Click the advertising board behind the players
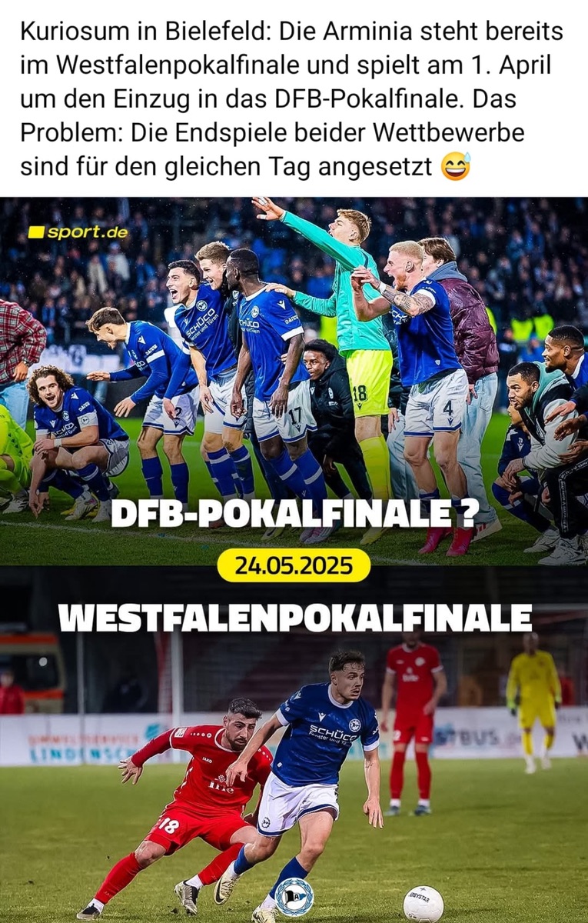The height and width of the screenshot is (923, 588). point(294,737)
